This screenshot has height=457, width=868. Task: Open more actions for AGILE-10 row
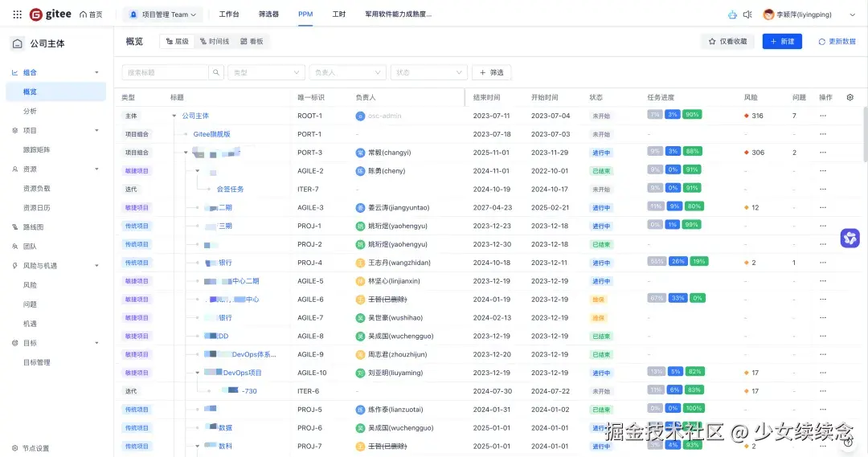coord(823,373)
